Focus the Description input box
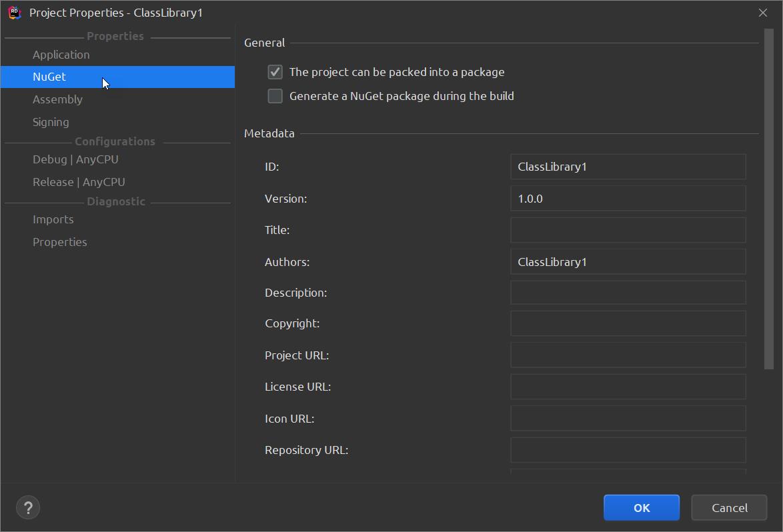 [628, 293]
